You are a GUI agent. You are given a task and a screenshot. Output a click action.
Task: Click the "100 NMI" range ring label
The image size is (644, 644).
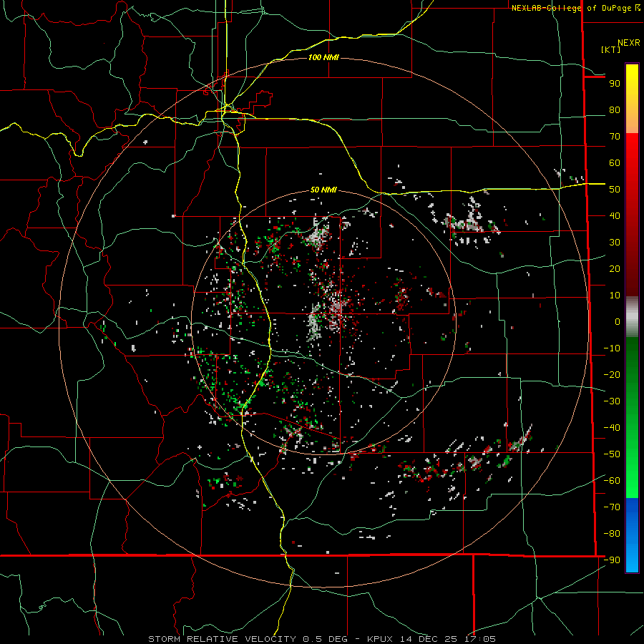323,57
